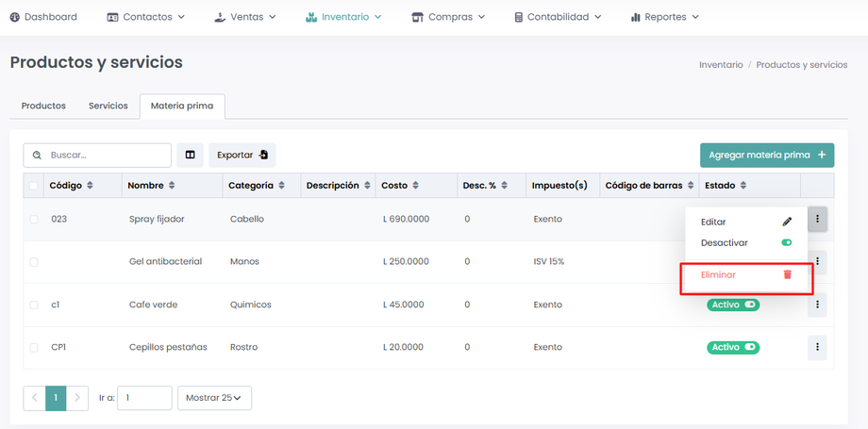Toggle the select-all checkbox in table header
The width and height of the screenshot is (868, 429).
[x=34, y=186]
